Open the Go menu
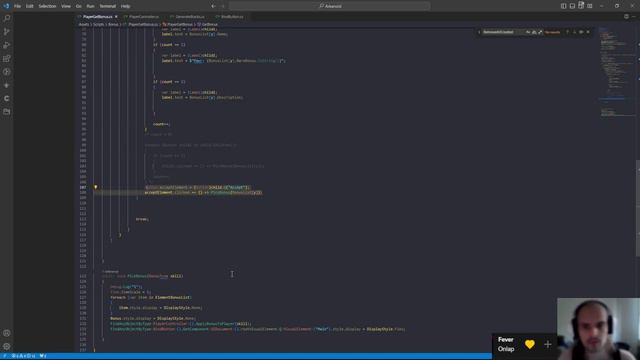640x360 pixels. pos(78,6)
